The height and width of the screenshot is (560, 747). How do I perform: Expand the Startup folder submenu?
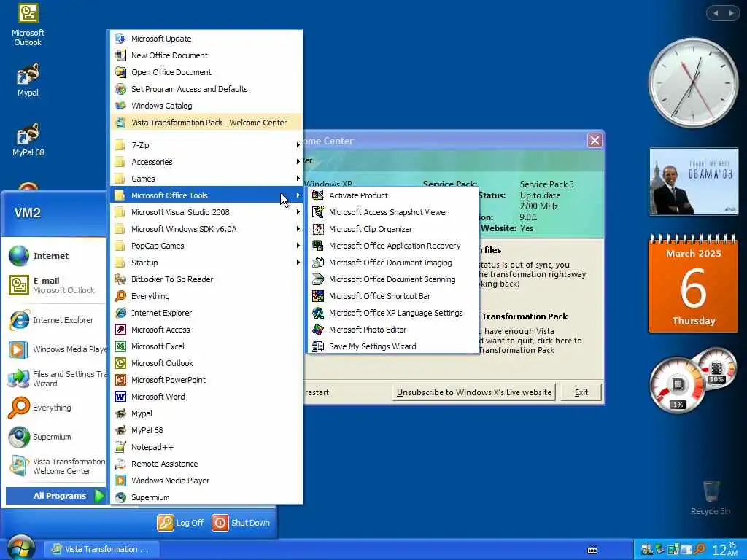(x=206, y=262)
